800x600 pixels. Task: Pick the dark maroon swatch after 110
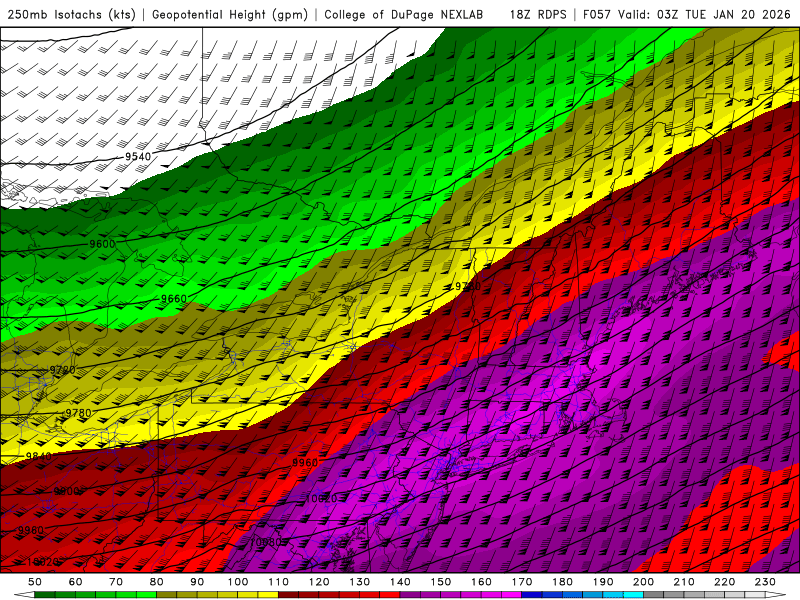coord(289,595)
